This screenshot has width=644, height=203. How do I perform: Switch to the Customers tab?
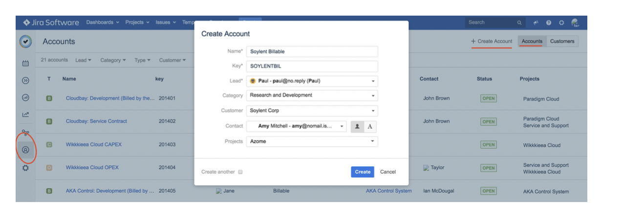[562, 41]
